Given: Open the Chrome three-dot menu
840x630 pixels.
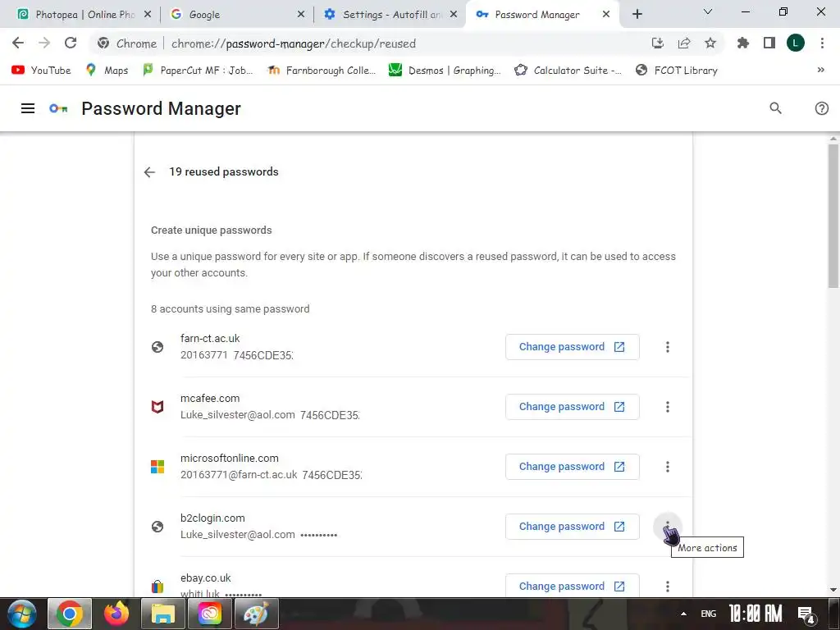Looking at the screenshot, I should point(822,43).
